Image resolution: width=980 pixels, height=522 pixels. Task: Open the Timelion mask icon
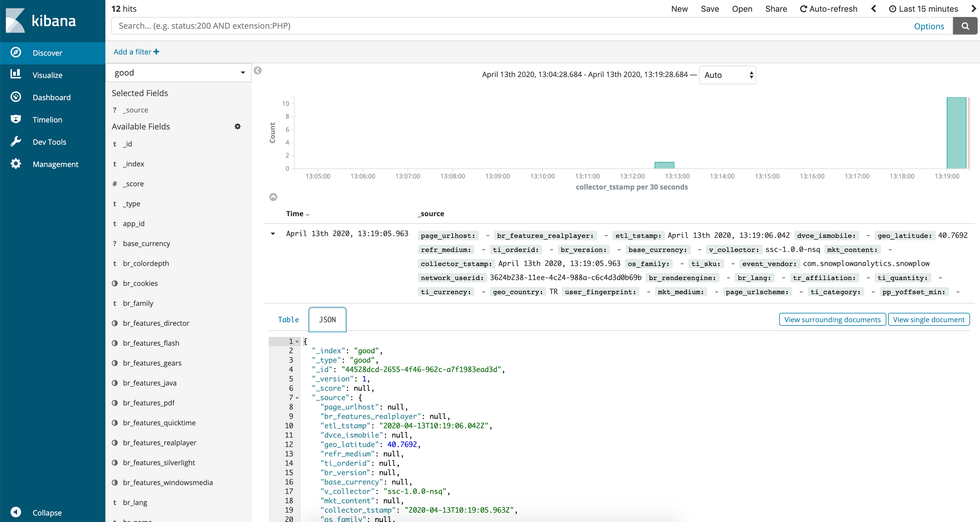16,119
